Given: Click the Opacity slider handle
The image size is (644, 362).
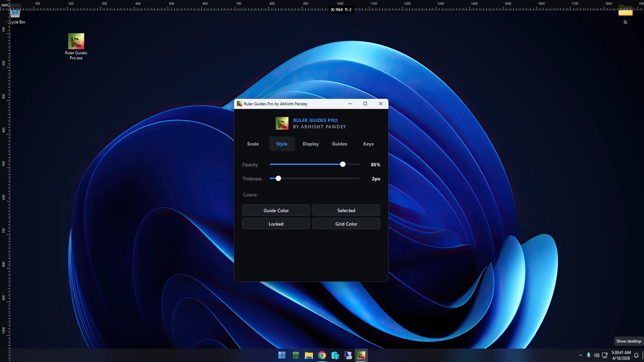Looking at the screenshot, I should point(342,164).
